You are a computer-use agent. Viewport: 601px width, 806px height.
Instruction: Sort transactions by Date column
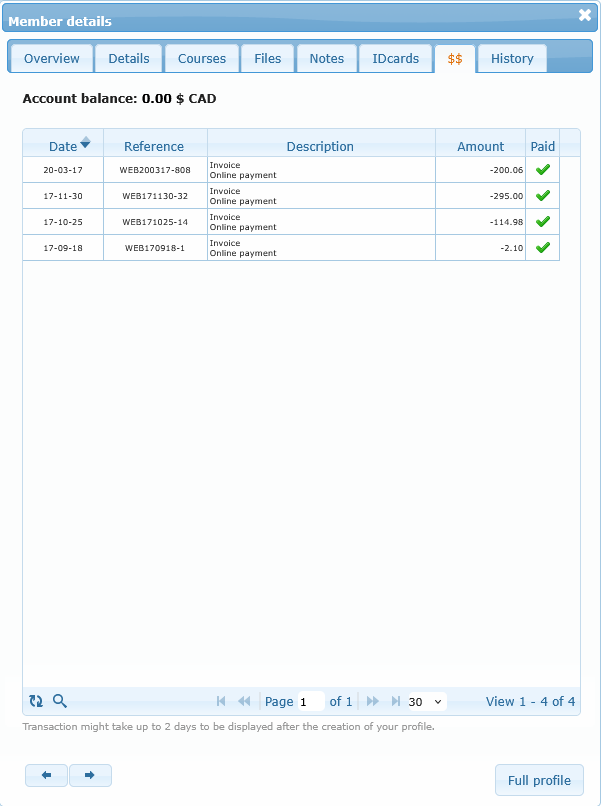tap(63, 146)
